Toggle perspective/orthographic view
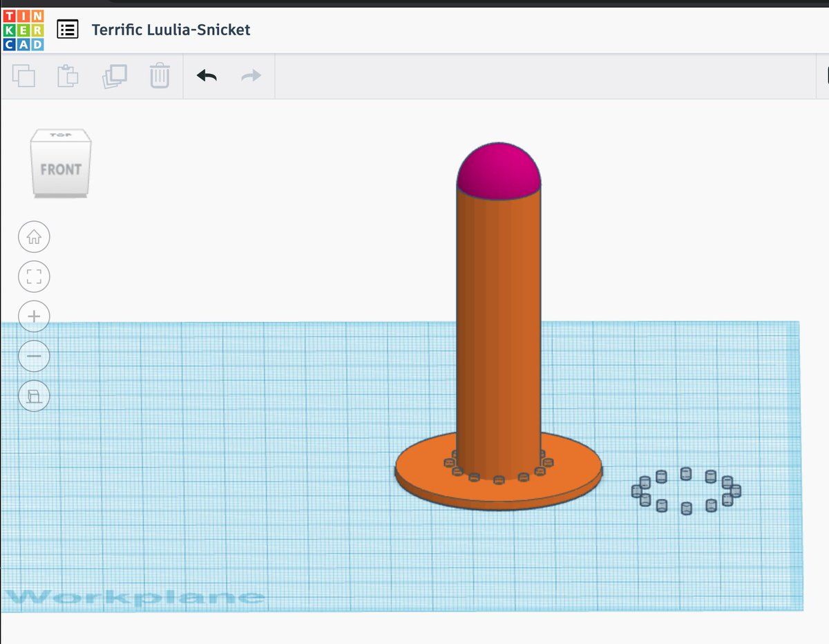The height and width of the screenshot is (644, 829). pos(34,396)
